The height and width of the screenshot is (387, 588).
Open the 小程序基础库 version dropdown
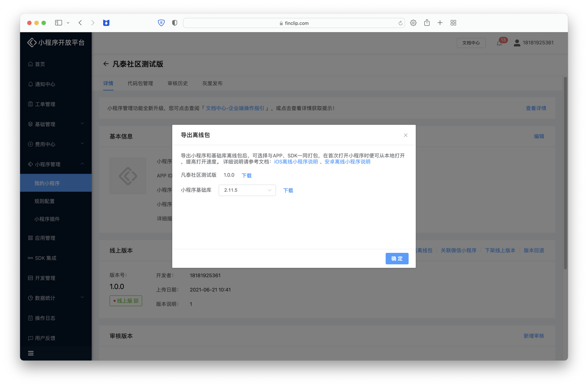(x=247, y=190)
